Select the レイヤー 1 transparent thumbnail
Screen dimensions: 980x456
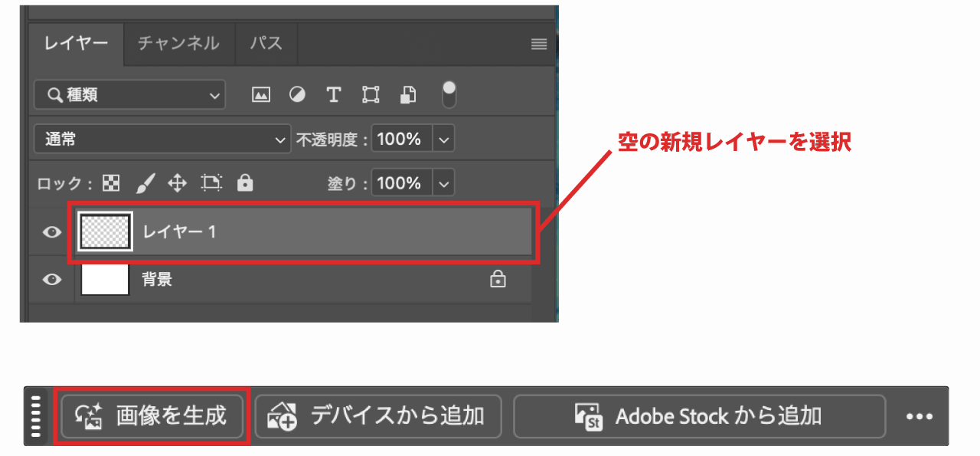click(106, 231)
